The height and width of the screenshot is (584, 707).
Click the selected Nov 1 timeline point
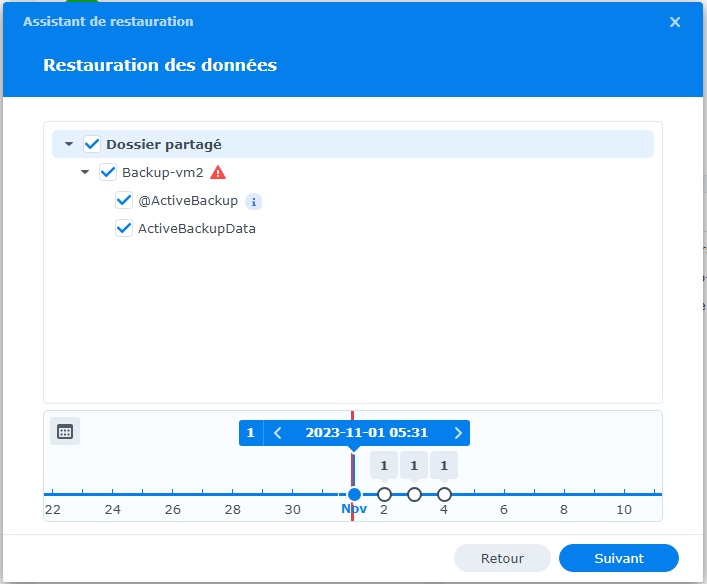click(x=354, y=494)
